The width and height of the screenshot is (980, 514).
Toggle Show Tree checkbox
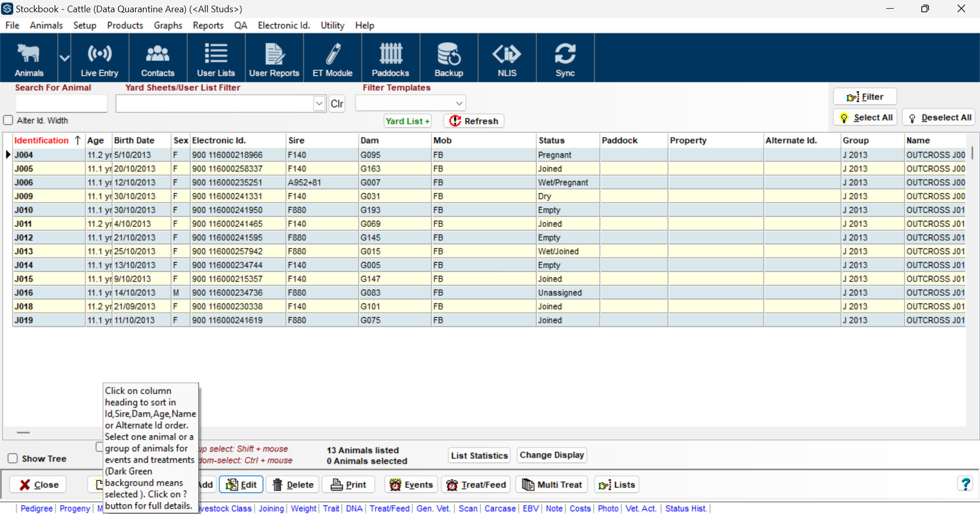click(x=13, y=458)
